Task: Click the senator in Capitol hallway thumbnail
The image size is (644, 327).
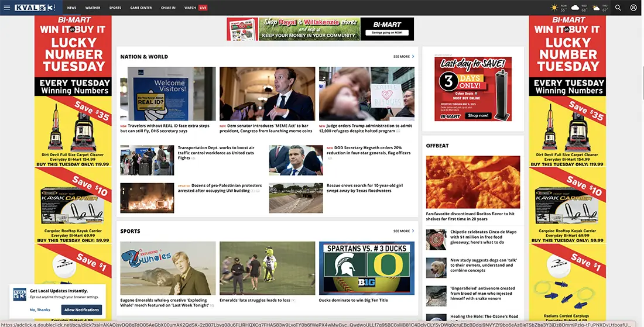Action: click(x=268, y=94)
